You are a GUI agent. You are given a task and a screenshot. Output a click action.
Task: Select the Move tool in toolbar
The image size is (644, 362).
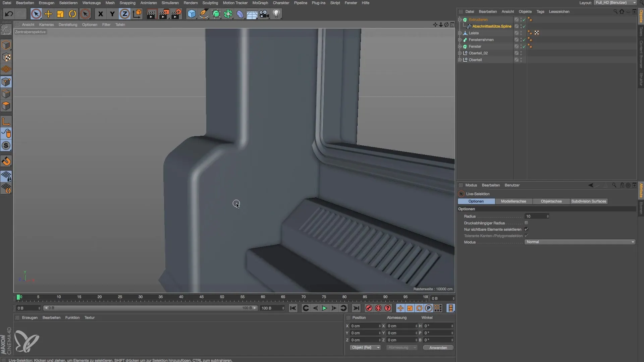[48, 14]
